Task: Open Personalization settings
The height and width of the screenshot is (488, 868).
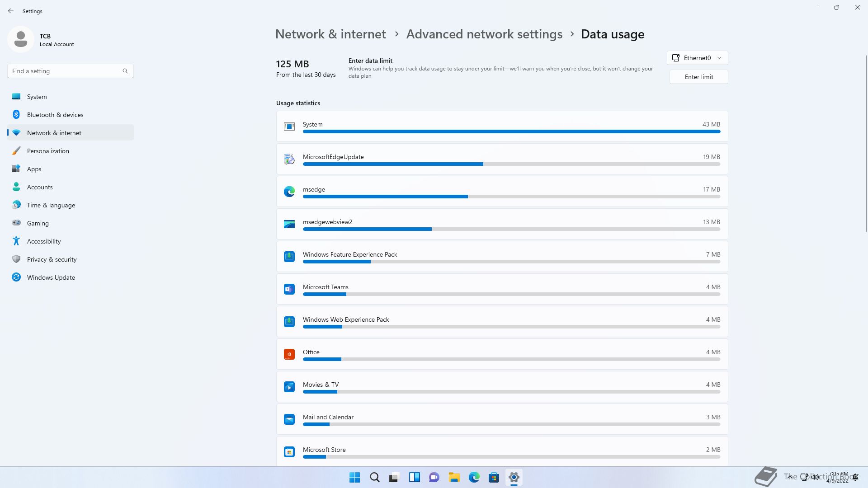Action: point(71,151)
